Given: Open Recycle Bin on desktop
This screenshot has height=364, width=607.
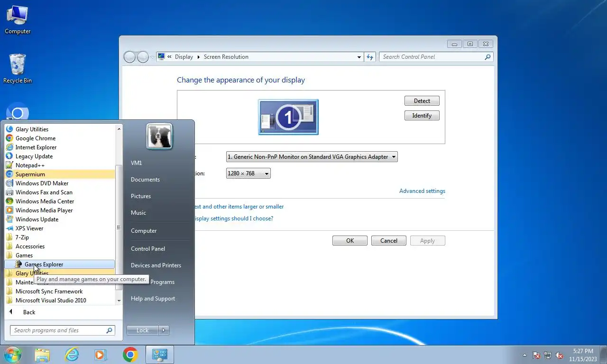Looking at the screenshot, I should [18, 69].
